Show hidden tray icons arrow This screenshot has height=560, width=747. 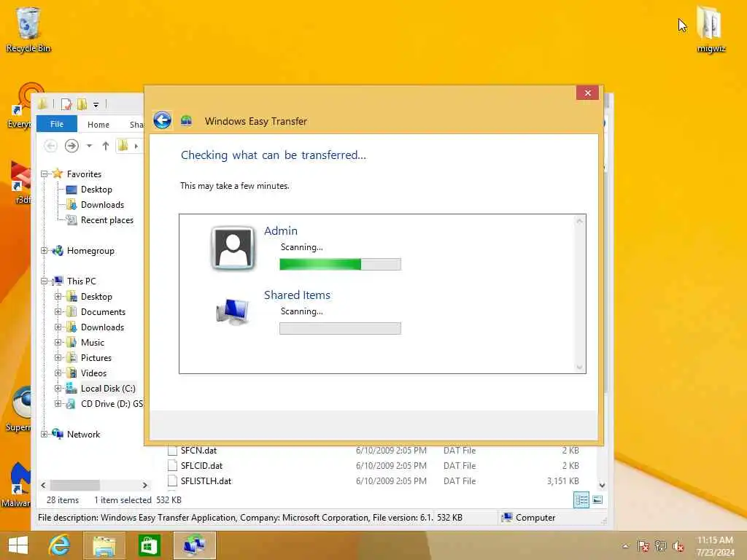tap(625, 546)
